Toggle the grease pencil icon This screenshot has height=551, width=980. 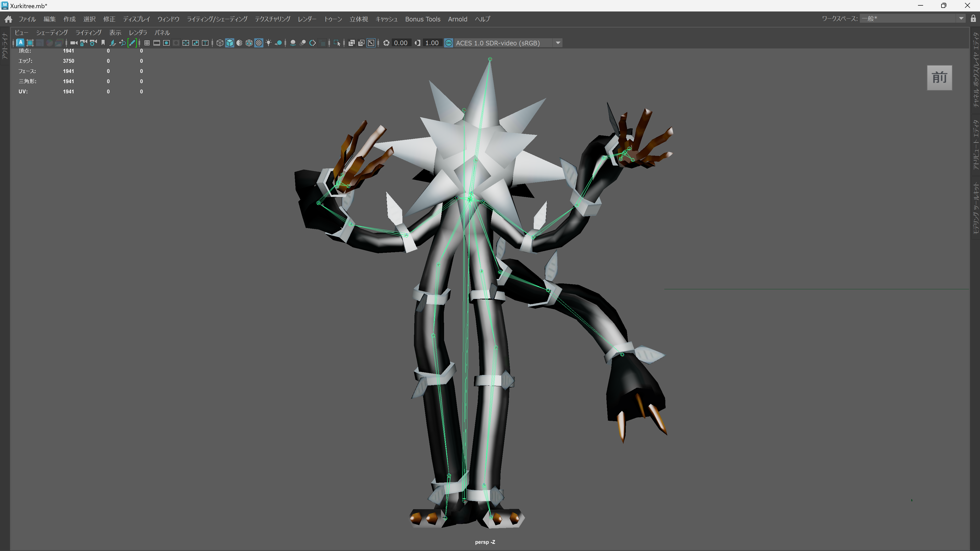[132, 43]
